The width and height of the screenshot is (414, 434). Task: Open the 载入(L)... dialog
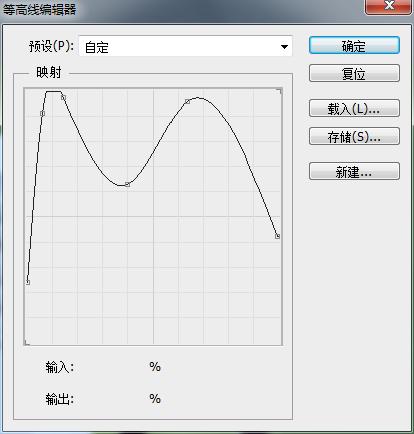354,108
